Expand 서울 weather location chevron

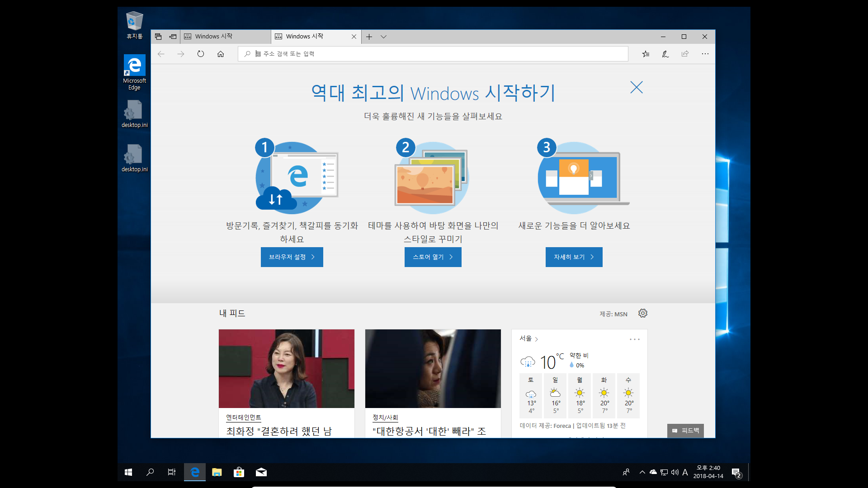537,339
